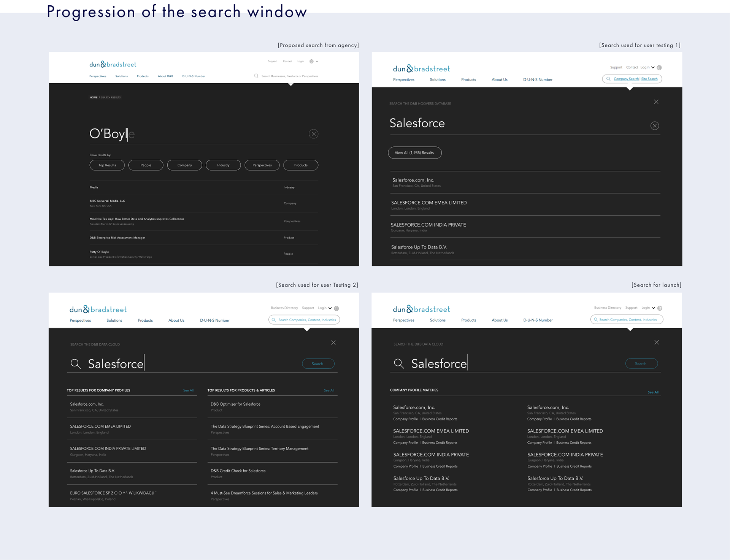Click Support link in launch header
This screenshot has width=730, height=560.
point(631,308)
